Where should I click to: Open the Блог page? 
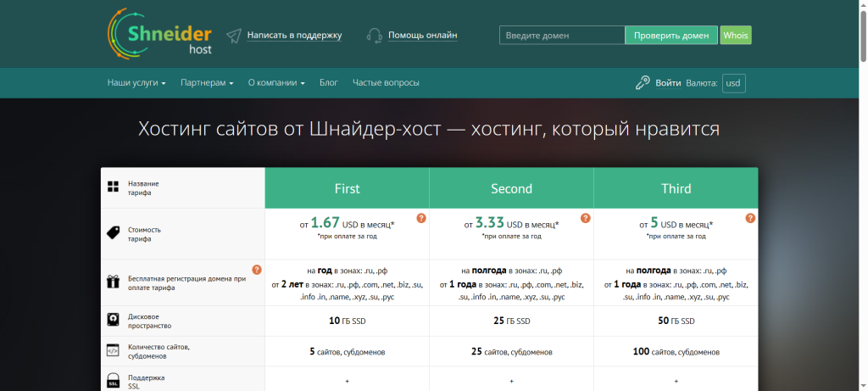point(329,83)
